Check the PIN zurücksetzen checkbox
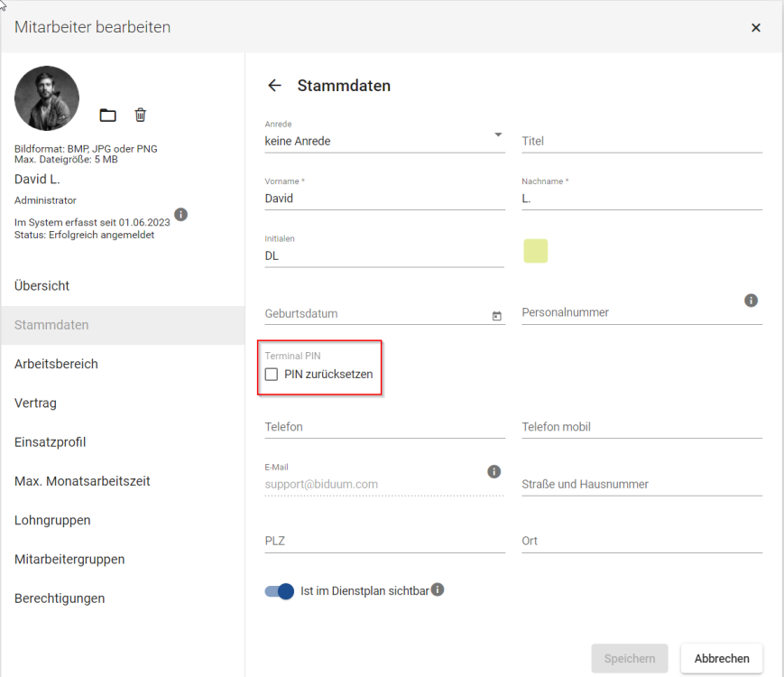The width and height of the screenshot is (784, 677). tap(272, 375)
